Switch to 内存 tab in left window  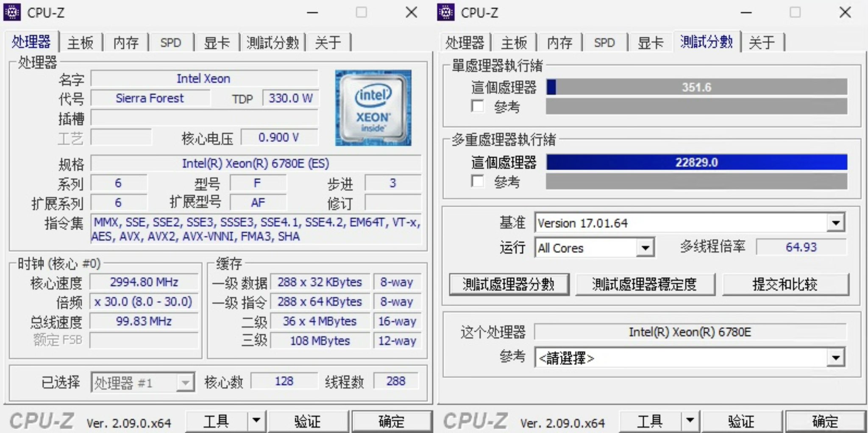[126, 43]
